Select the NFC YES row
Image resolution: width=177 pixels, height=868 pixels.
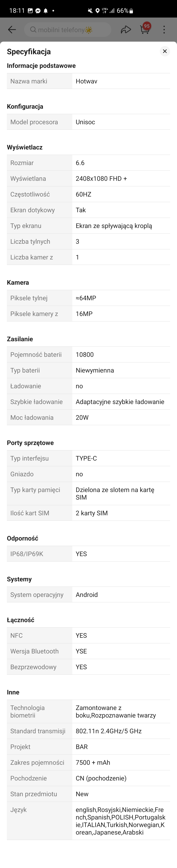click(88, 635)
